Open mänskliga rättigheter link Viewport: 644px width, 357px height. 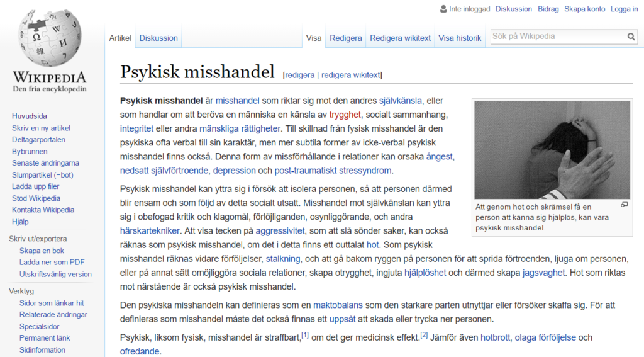240,128
